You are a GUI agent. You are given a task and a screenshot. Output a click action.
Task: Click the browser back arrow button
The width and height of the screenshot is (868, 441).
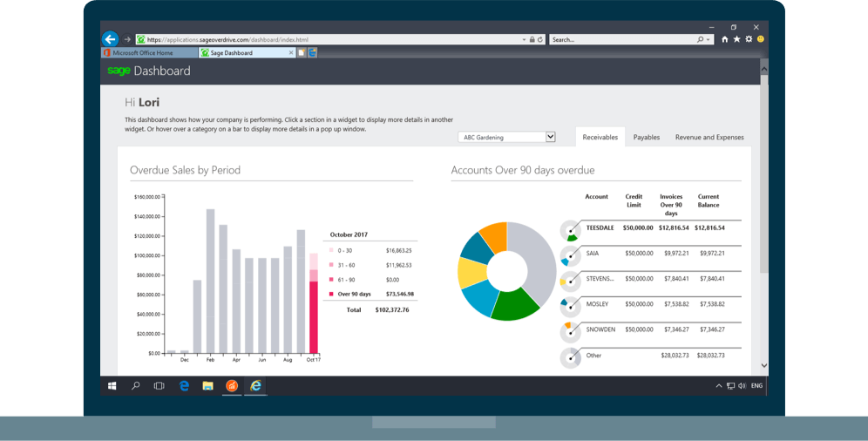110,38
